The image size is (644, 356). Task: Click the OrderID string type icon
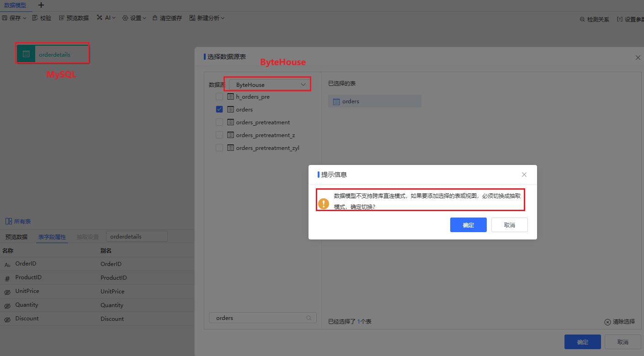tap(7, 265)
